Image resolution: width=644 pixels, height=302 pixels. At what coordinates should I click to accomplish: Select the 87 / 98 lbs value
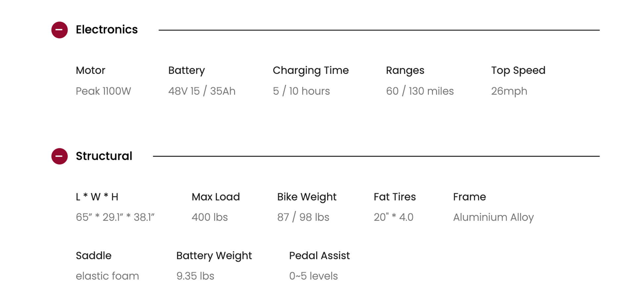303,217
